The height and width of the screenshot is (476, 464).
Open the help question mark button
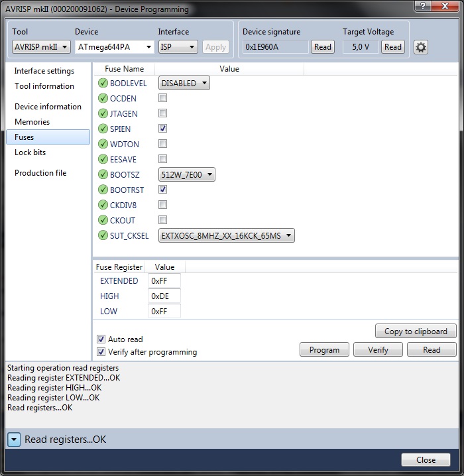coord(423,6)
